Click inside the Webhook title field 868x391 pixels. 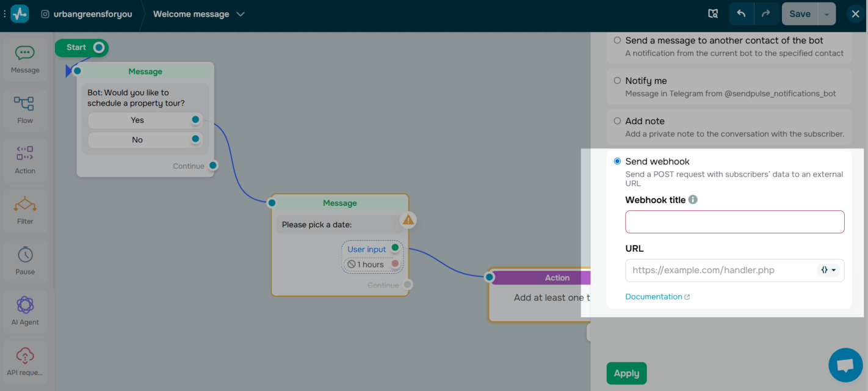click(734, 221)
